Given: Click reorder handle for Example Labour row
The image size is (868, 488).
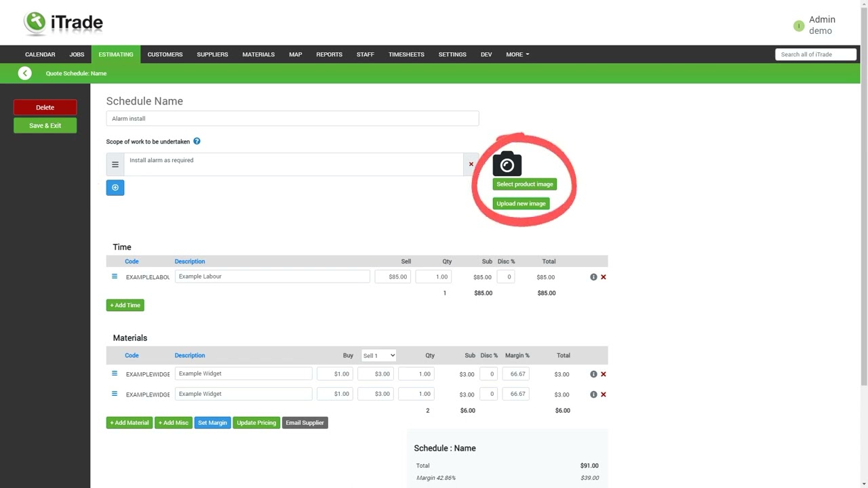Looking at the screenshot, I should 115,277.
